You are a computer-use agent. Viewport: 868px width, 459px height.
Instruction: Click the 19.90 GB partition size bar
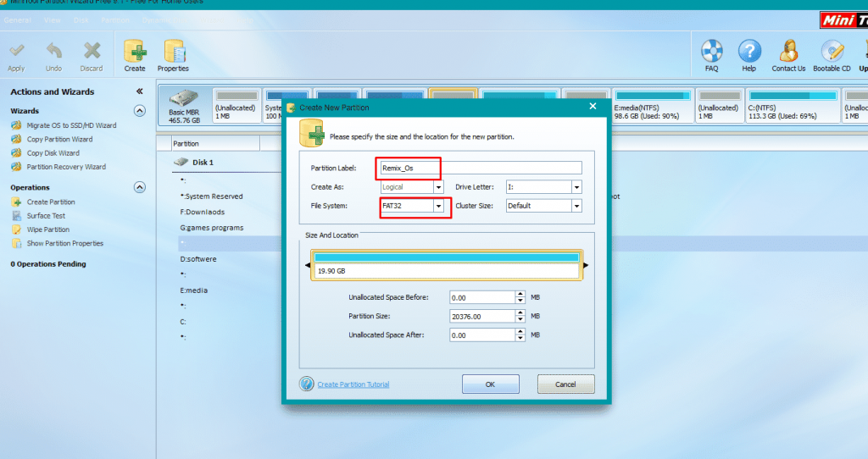[447, 265]
